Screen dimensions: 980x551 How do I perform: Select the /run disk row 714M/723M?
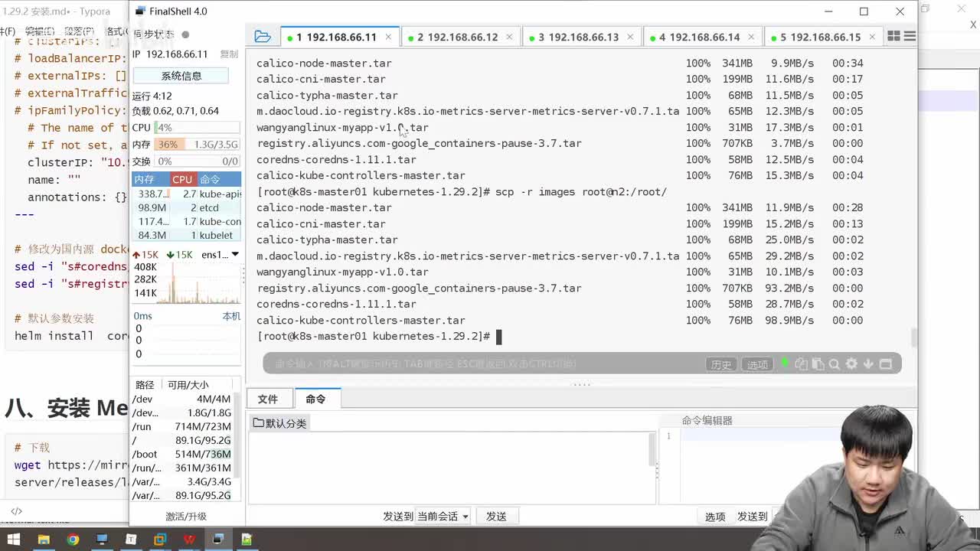click(x=181, y=426)
